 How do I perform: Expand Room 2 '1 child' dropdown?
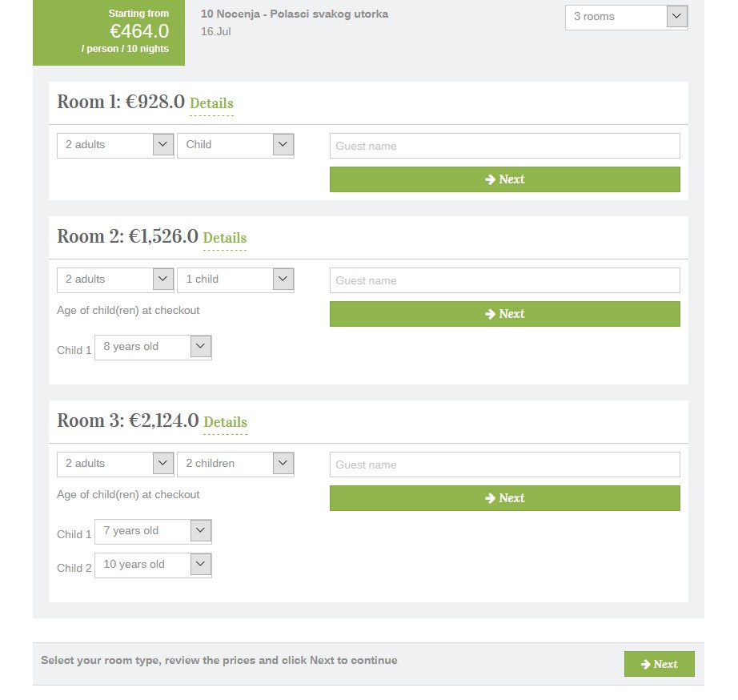point(235,280)
